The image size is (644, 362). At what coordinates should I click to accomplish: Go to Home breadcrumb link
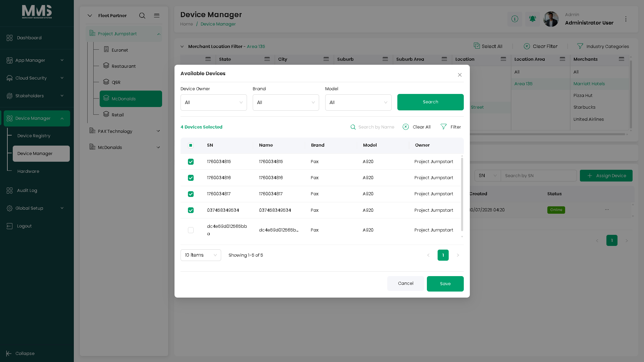[187, 24]
